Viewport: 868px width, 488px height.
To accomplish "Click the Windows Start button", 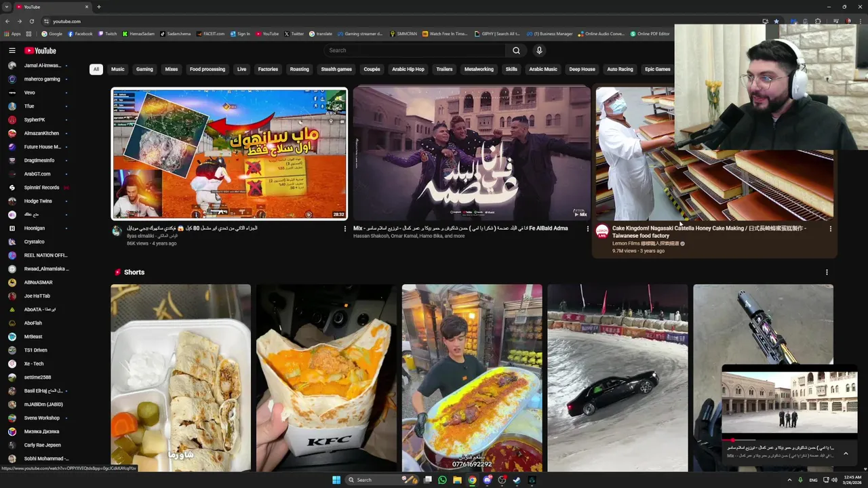I will [x=336, y=480].
